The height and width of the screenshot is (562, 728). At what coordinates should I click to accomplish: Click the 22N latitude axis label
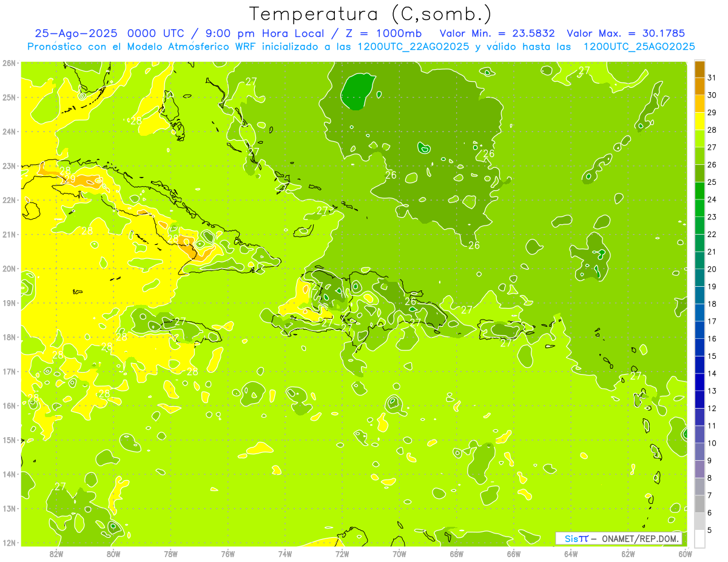click(x=8, y=200)
